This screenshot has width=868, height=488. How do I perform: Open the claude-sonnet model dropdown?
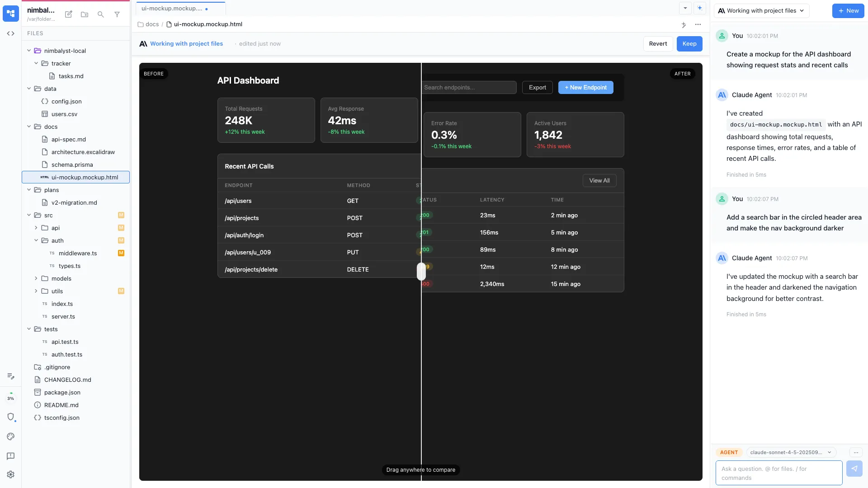(x=790, y=452)
